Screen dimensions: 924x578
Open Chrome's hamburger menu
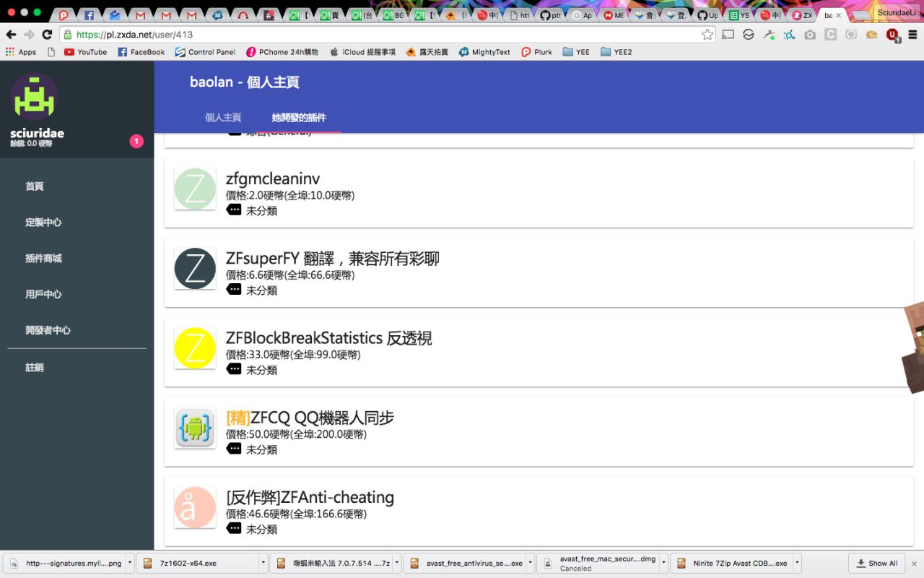click(912, 35)
